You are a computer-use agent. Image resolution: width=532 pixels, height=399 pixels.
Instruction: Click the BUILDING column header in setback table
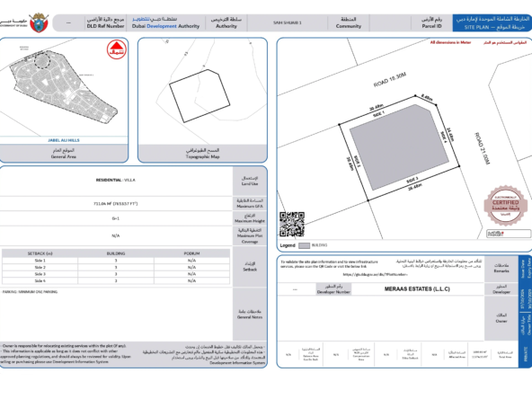pyautogui.click(x=116, y=253)
